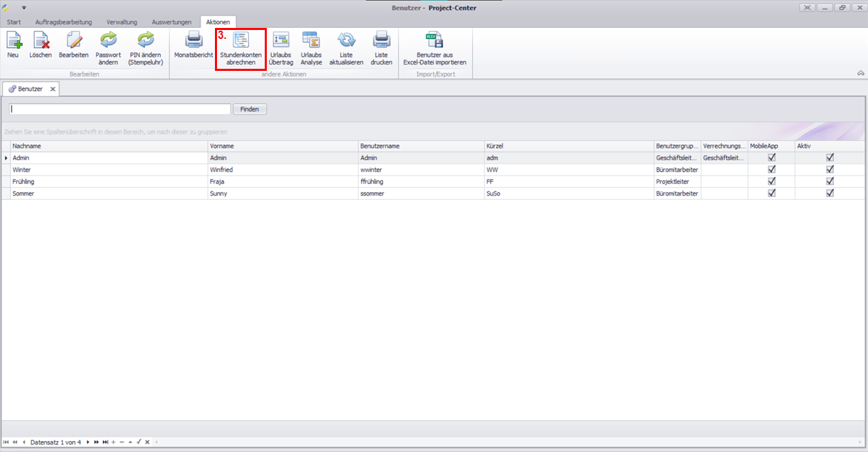Open Bearbeiten edit tool
The image size is (868, 452).
(x=74, y=41)
